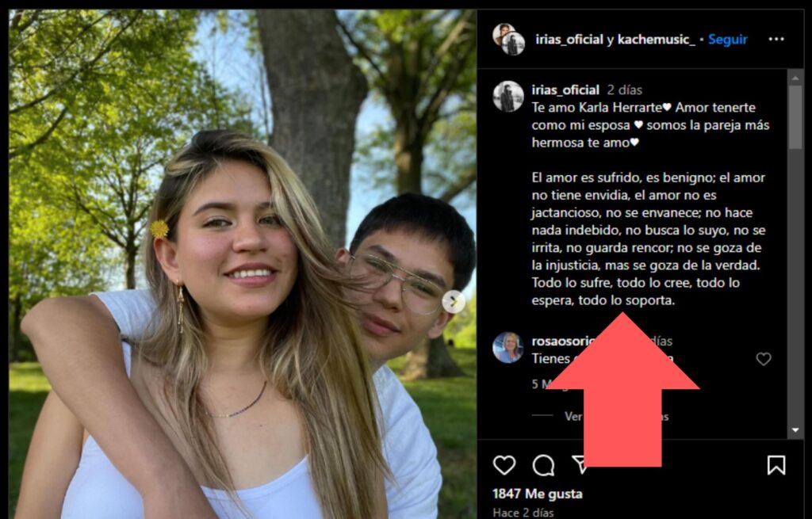
Task: Like the post with heart icon
Action: pos(504,465)
